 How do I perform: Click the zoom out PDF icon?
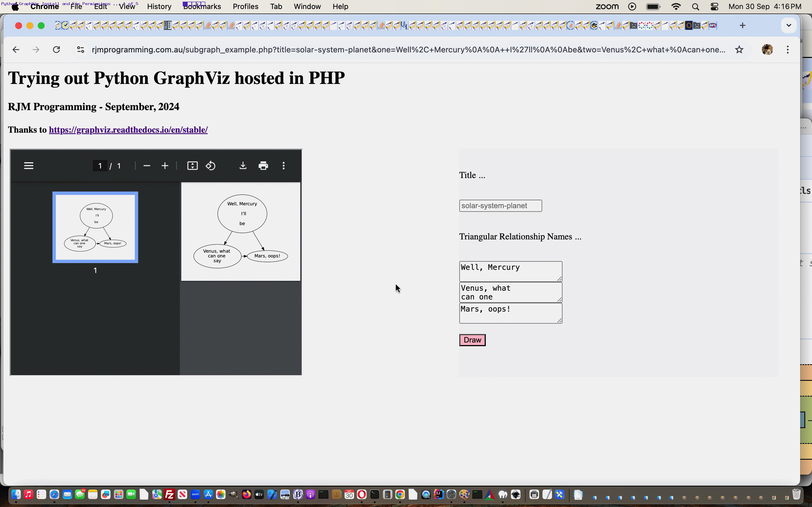point(147,166)
